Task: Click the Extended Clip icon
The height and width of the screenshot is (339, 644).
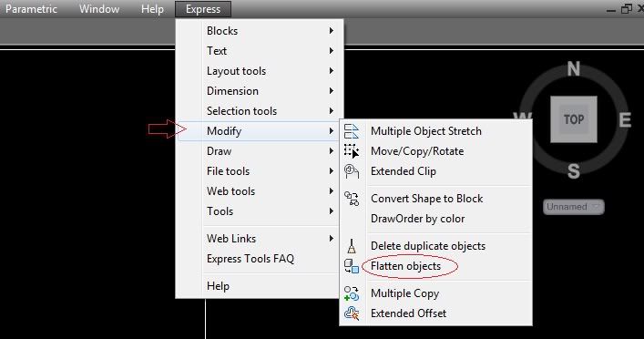Action: click(352, 171)
